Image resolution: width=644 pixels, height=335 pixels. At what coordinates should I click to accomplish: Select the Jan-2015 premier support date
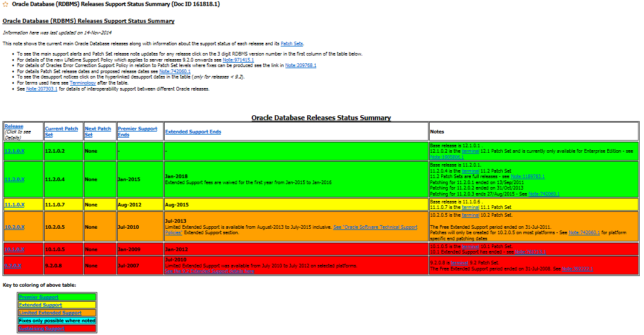point(129,179)
